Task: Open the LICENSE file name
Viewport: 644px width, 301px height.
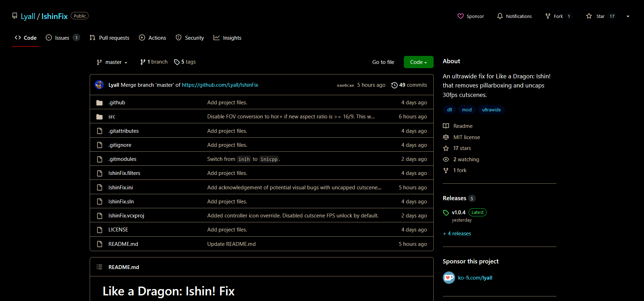Action: [118, 230]
